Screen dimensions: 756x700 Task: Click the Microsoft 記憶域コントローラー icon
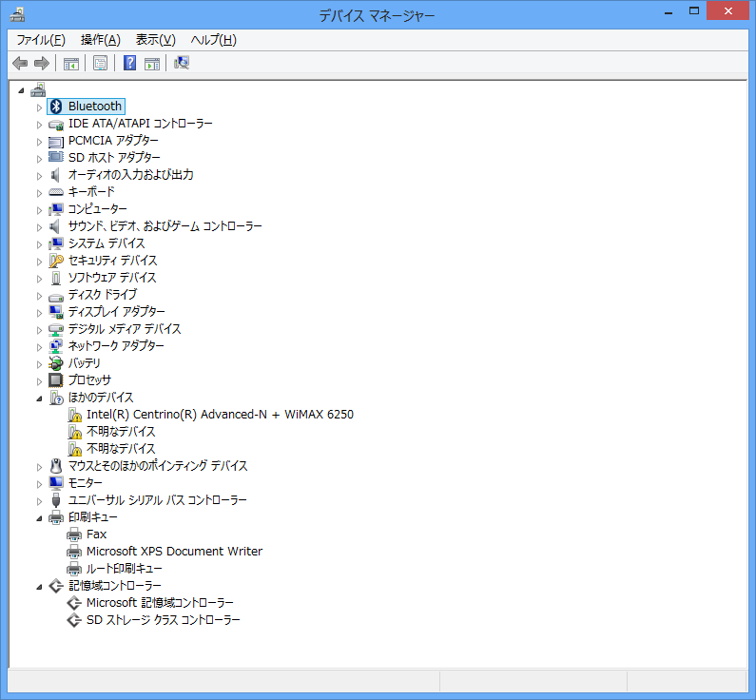coord(74,603)
